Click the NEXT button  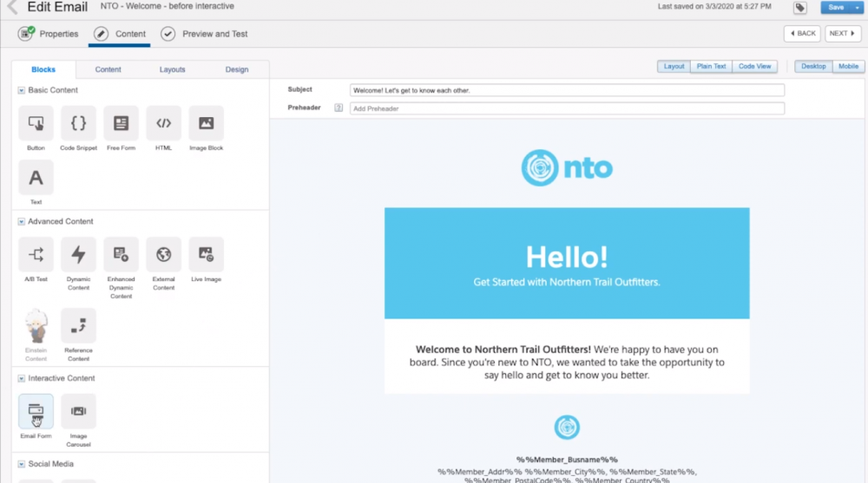coord(843,34)
